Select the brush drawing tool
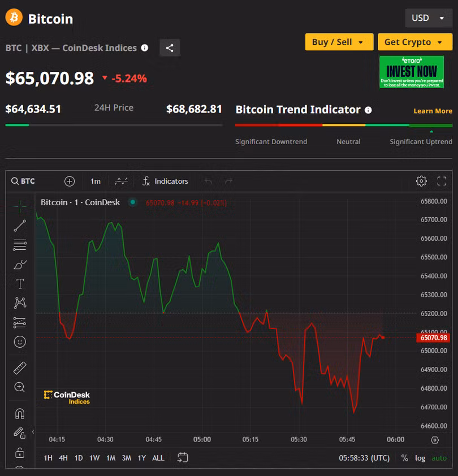The height and width of the screenshot is (476, 458). (x=20, y=264)
